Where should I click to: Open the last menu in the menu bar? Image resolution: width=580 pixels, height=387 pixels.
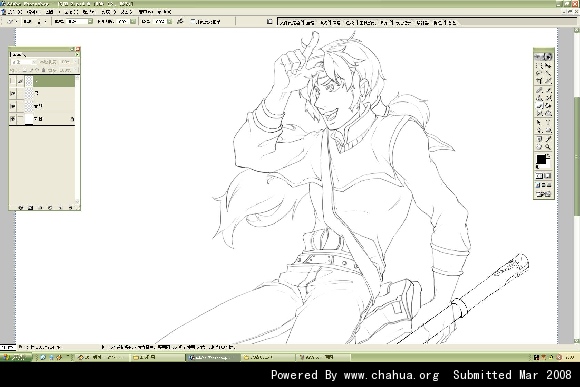pyautogui.click(x=163, y=12)
